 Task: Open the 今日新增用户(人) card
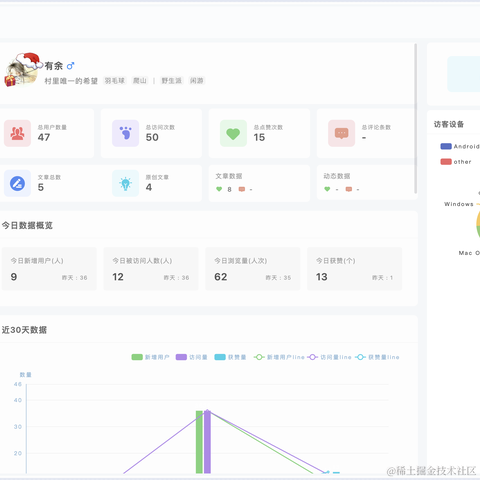click(49, 269)
